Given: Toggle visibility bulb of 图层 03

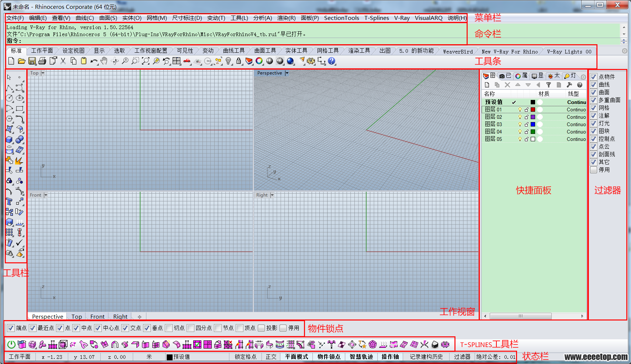Looking at the screenshot, I should (520, 124).
